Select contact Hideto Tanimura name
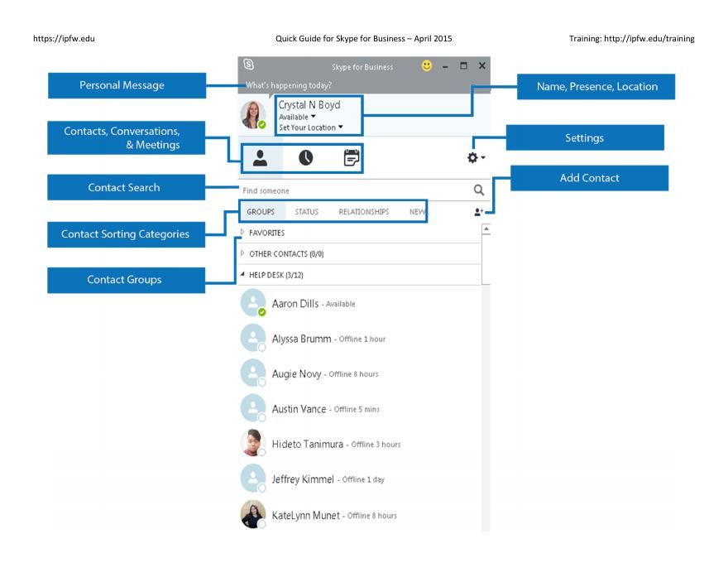The width and height of the screenshot is (728, 563). pyautogui.click(x=308, y=444)
